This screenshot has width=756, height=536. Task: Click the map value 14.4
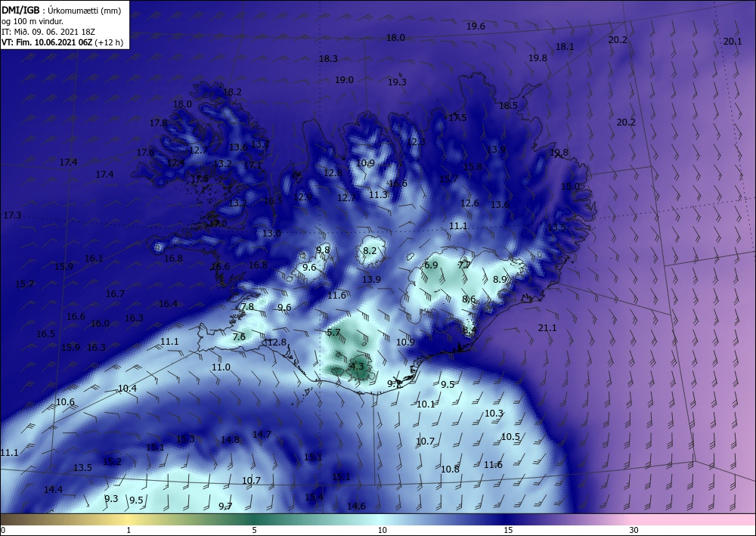coord(53,490)
